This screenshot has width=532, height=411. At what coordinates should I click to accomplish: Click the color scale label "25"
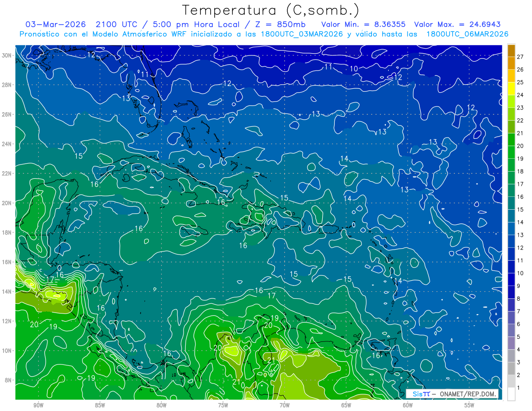point(520,82)
